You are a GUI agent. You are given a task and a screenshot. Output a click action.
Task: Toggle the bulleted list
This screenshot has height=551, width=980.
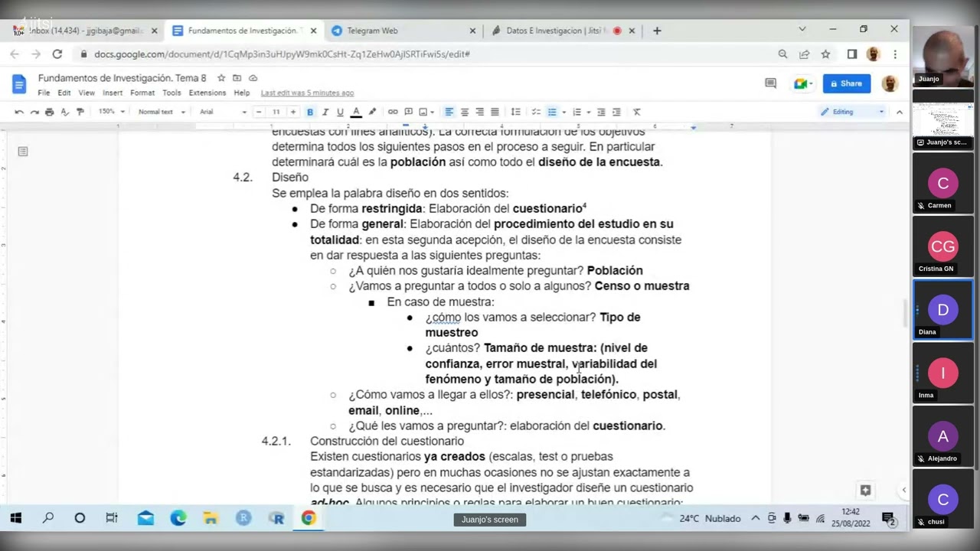pos(552,112)
